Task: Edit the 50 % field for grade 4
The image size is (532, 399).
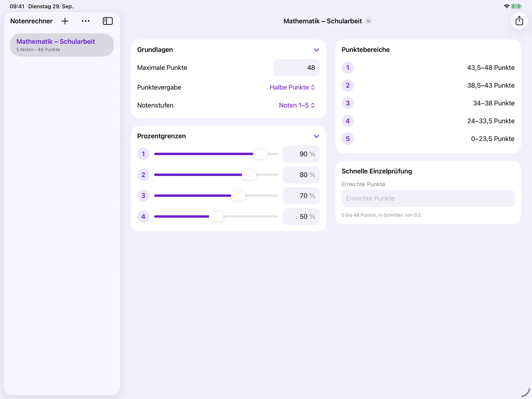Action: coord(301,216)
